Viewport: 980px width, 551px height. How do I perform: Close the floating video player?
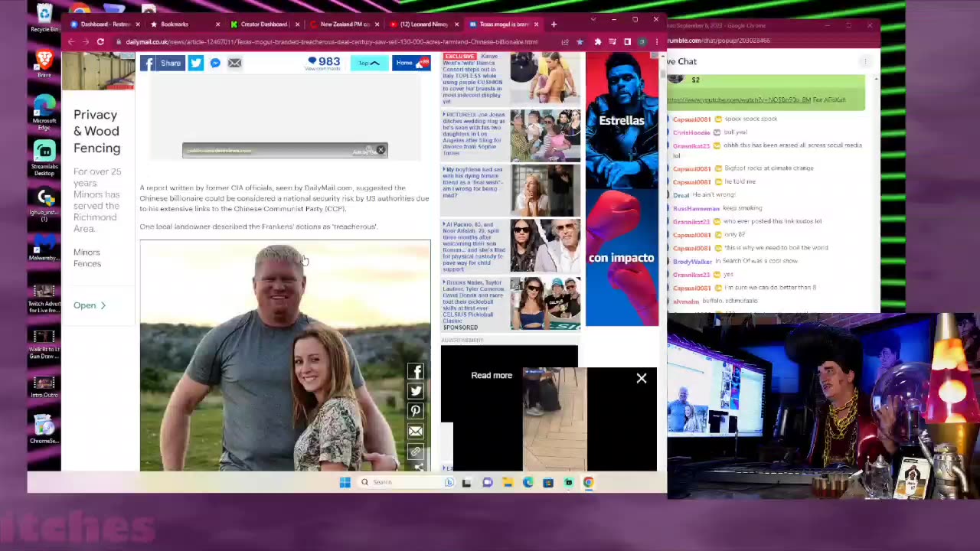click(642, 378)
